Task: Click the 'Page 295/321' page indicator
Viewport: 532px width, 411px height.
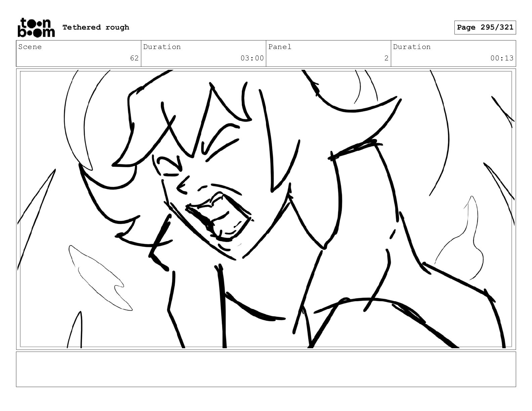Action: pyautogui.click(x=485, y=28)
